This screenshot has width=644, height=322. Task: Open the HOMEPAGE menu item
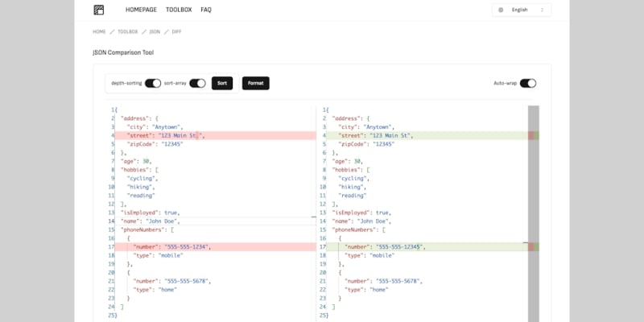pos(141,10)
